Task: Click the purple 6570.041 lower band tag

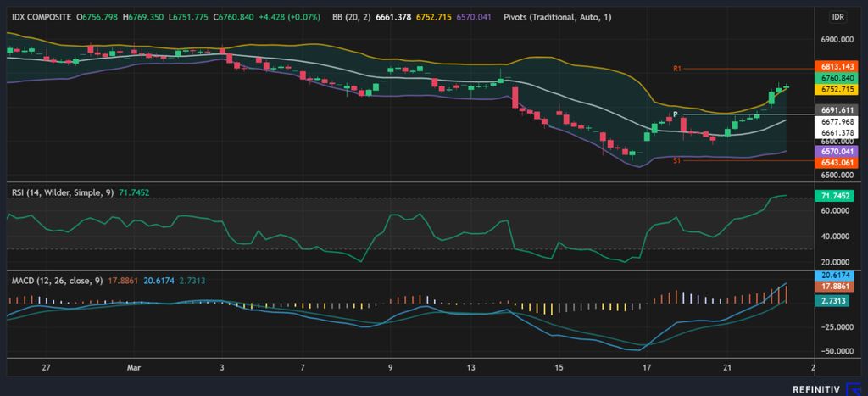Action: point(837,150)
